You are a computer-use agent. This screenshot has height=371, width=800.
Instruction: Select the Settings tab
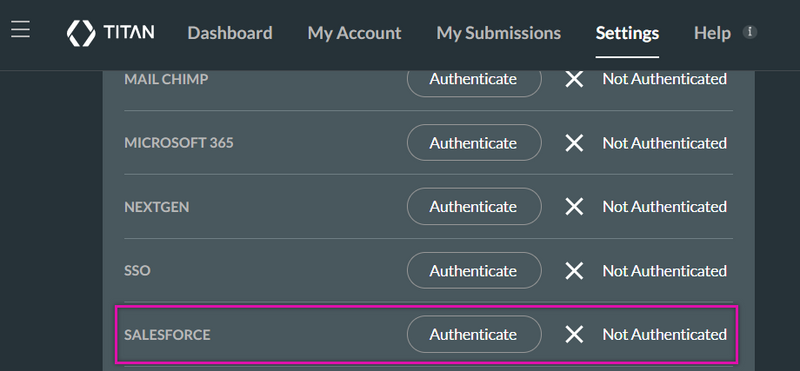pos(627,33)
